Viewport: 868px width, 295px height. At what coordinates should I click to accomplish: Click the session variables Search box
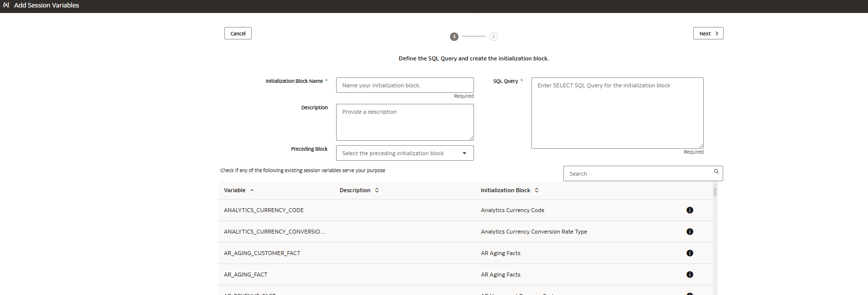click(x=639, y=174)
